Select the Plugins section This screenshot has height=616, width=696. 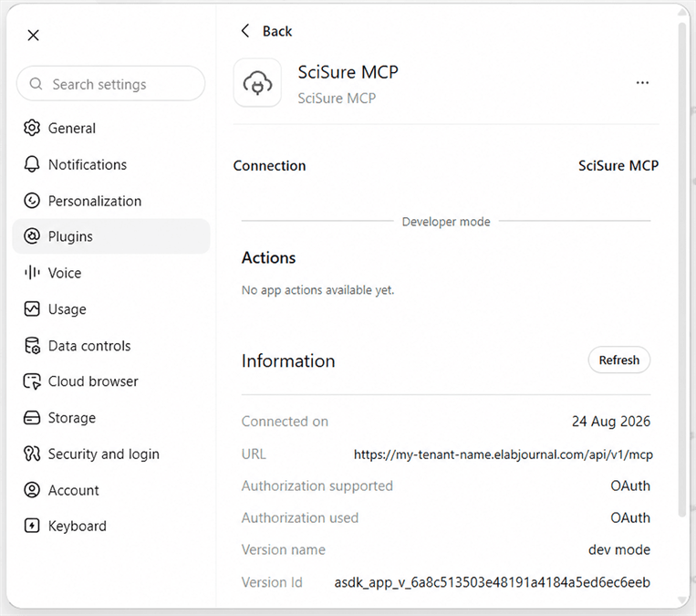(110, 236)
